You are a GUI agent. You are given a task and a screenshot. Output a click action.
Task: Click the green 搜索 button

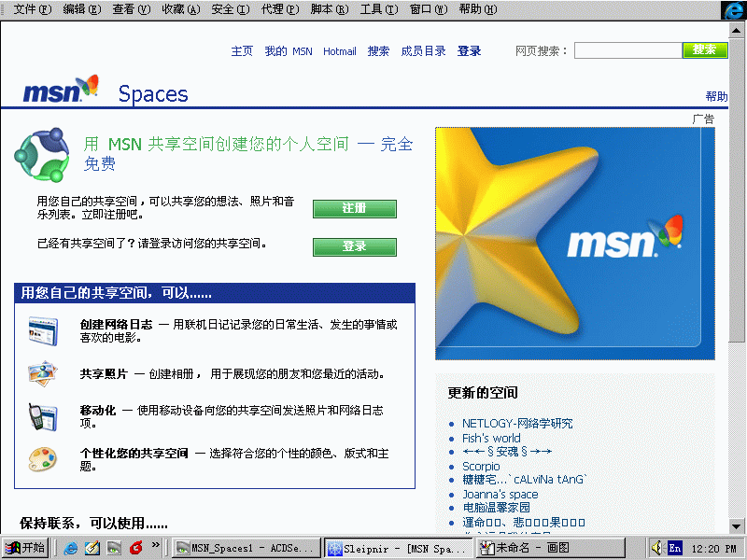pyautogui.click(x=705, y=50)
